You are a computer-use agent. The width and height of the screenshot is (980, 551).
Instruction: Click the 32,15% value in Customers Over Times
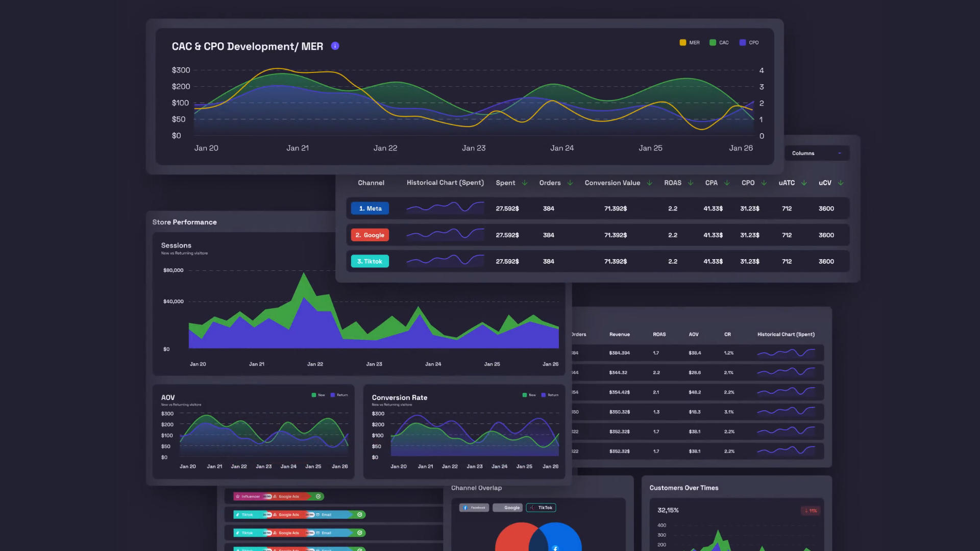[x=668, y=510]
